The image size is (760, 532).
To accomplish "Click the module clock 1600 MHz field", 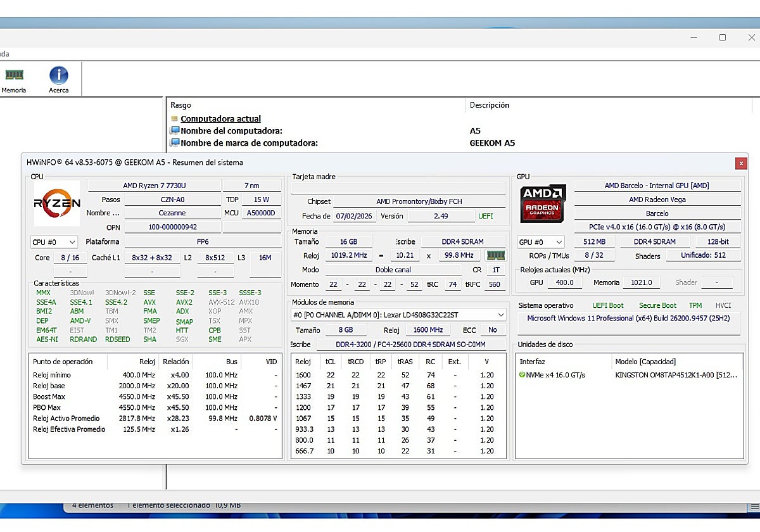I will pos(427,329).
